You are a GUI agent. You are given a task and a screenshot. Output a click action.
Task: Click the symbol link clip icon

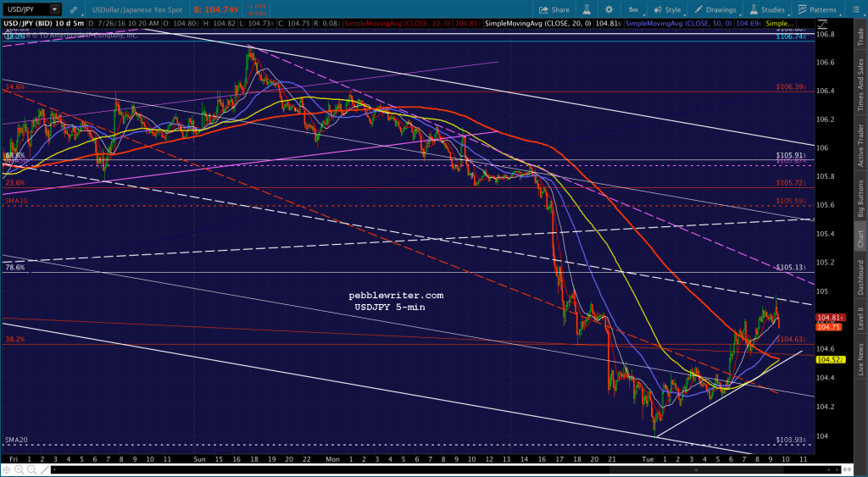tap(74, 9)
